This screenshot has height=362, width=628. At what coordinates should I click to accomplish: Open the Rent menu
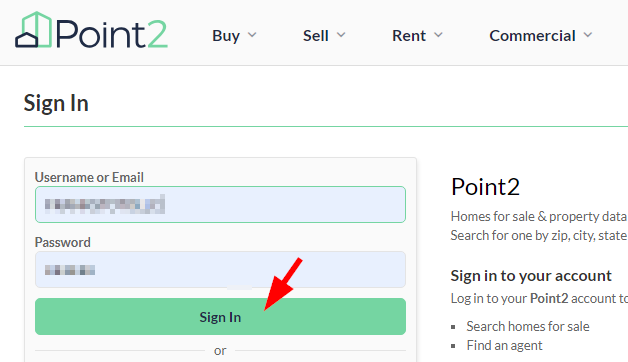(x=409, y=36)
